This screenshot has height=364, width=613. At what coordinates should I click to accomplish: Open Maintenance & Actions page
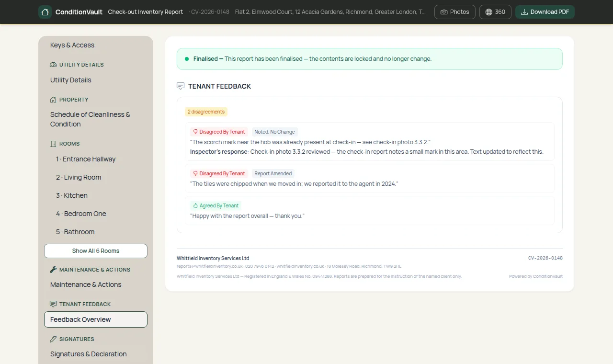click(96, 284)
